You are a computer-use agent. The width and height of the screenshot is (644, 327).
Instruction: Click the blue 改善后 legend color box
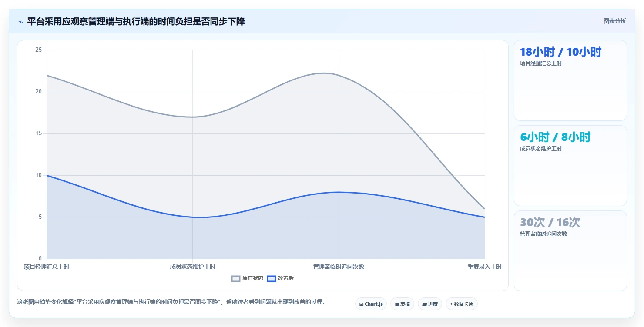tap(272, 278)
